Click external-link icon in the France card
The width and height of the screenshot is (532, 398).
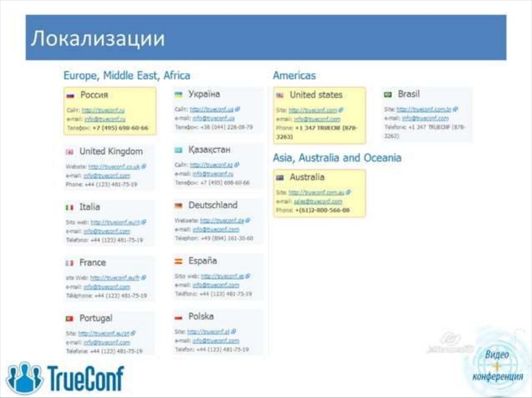(144, 277)
